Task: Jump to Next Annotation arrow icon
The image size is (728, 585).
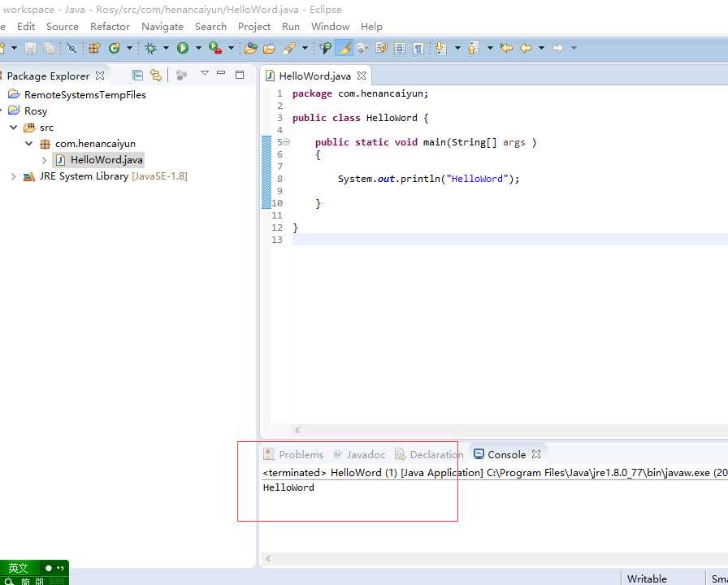Action: 440,48
